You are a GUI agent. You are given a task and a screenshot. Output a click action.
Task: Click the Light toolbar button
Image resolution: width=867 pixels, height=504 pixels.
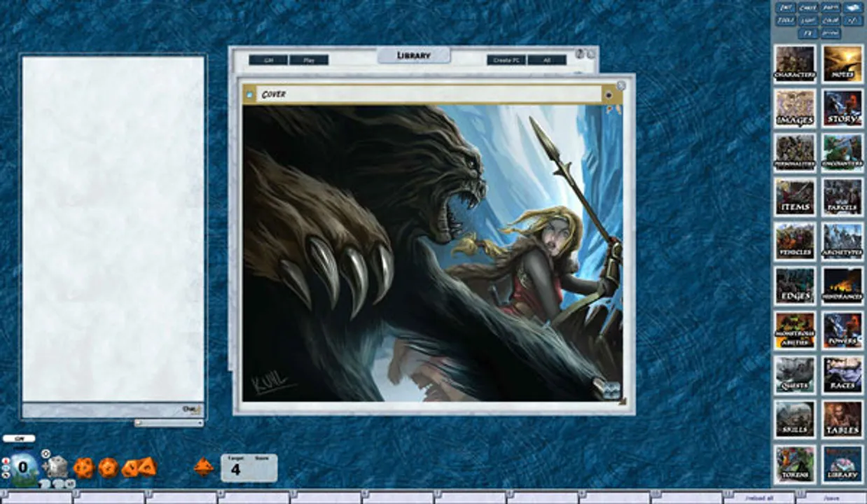(x=808, y=20)
